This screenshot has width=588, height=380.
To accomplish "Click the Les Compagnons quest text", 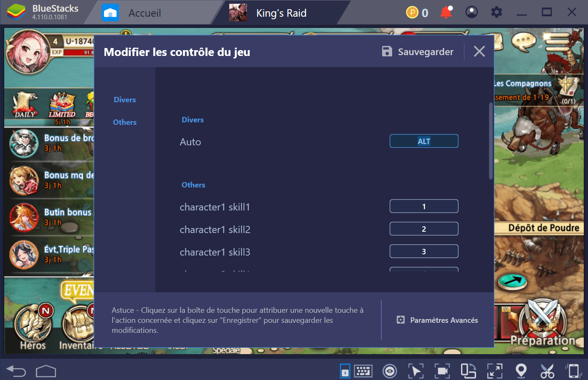I will (x=523, y=84).
